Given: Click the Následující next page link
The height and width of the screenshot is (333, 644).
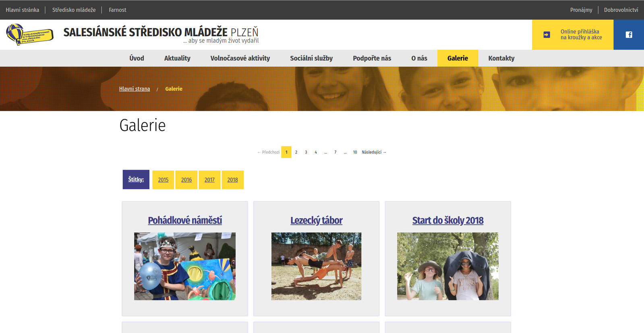Looking at the screenshot, I should [x=374, y=152].
